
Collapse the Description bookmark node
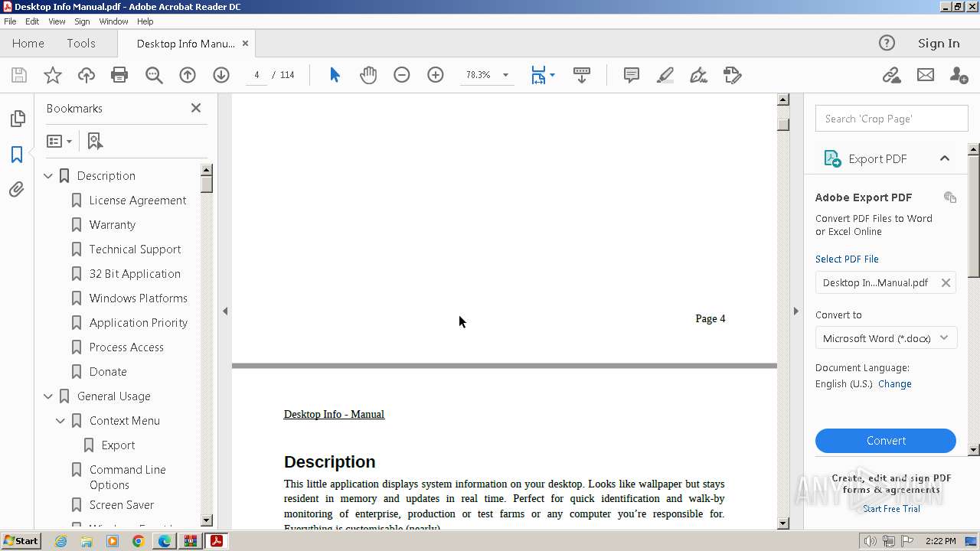click(48, 176)
